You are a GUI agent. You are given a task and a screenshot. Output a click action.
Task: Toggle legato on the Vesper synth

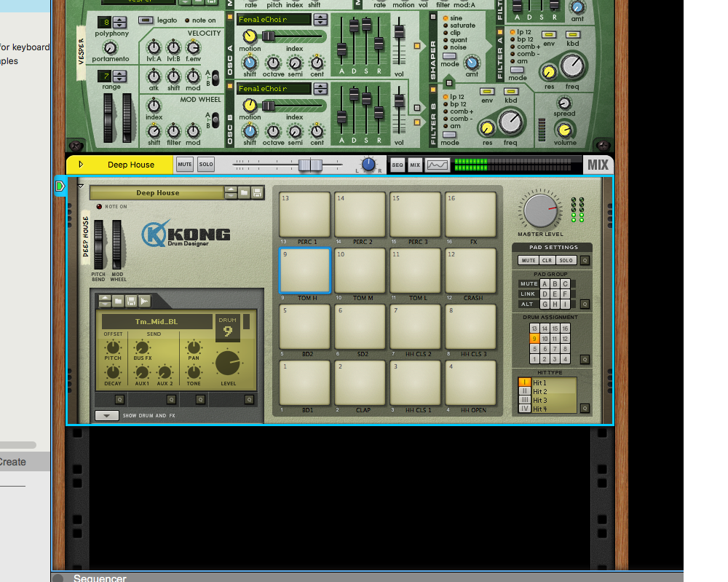point(146,20)
